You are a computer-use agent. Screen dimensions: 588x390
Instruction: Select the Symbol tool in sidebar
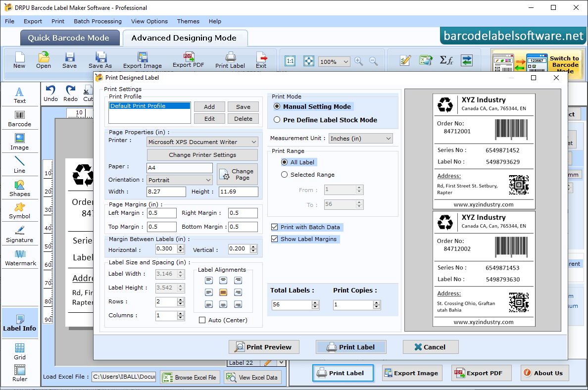coord(19,211)
